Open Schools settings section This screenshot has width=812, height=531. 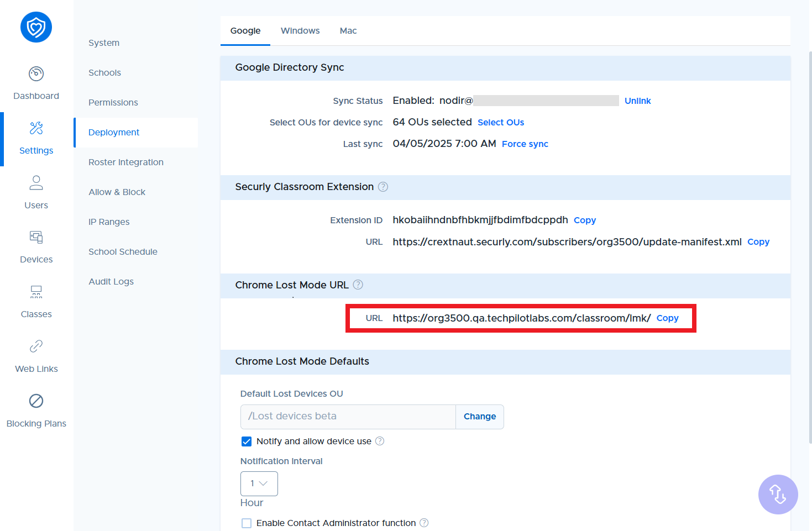point(104,73)
